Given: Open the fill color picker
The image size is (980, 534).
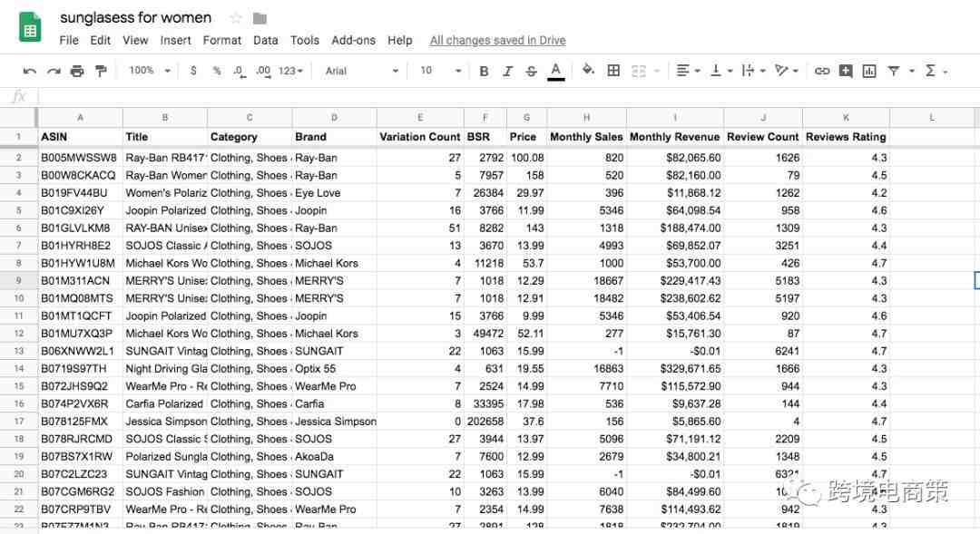Looking at the screenshot, I should 588,70.
